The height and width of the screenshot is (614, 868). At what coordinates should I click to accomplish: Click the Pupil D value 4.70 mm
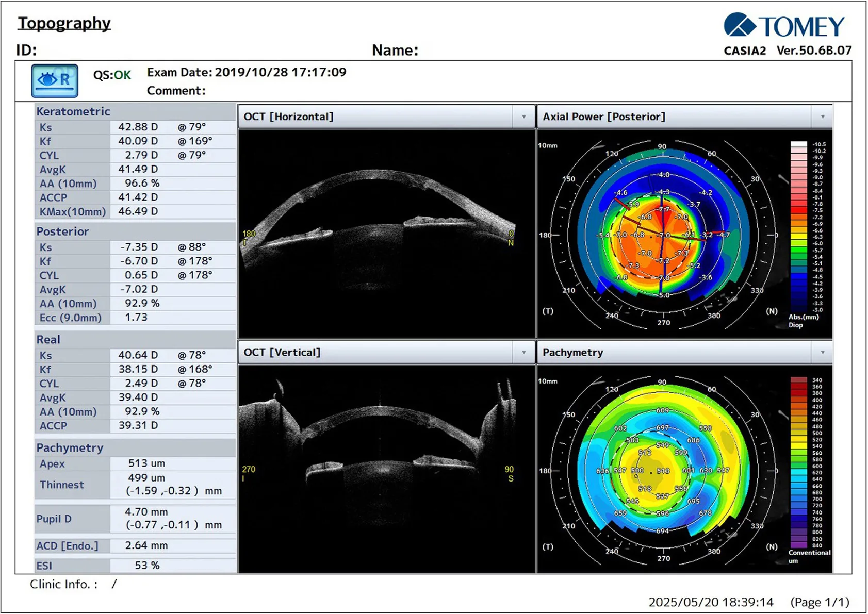146,512
